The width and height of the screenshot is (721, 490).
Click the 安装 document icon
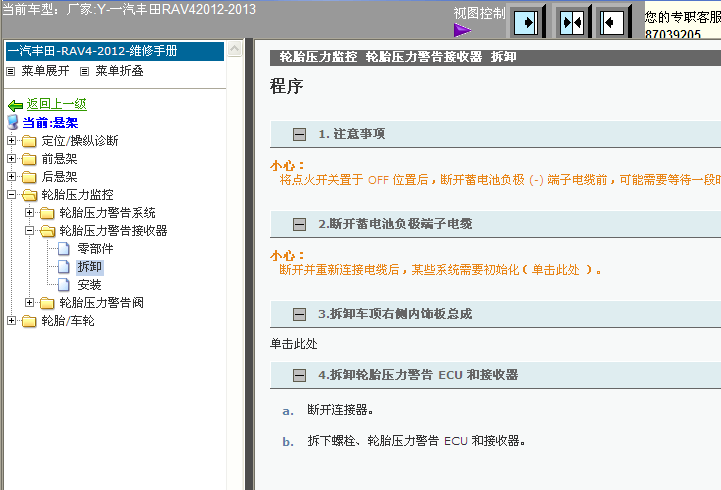[64, 285]
